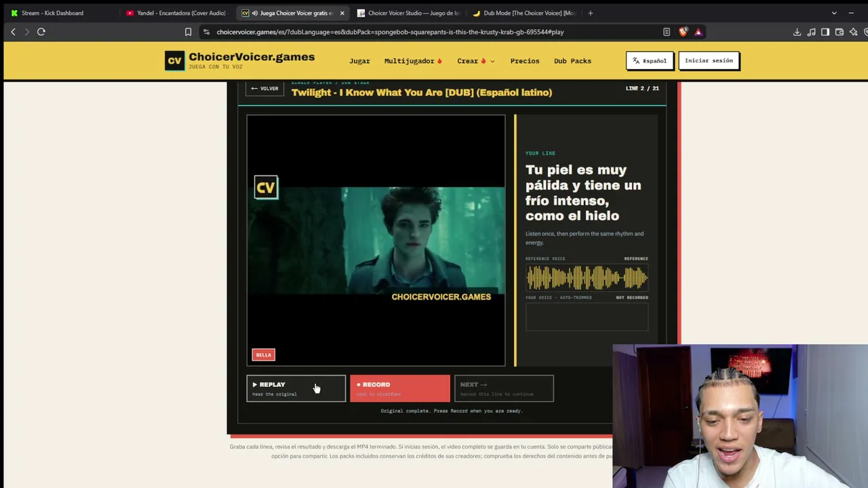Click the video title Twilight - I Know What You Are
868x488 pixels.
[x=422, y=92]
